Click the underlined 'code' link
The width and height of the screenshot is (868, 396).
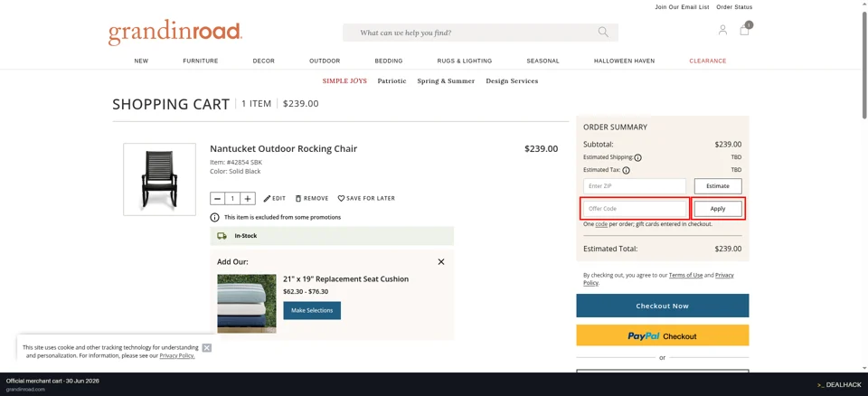pos(602,224)
